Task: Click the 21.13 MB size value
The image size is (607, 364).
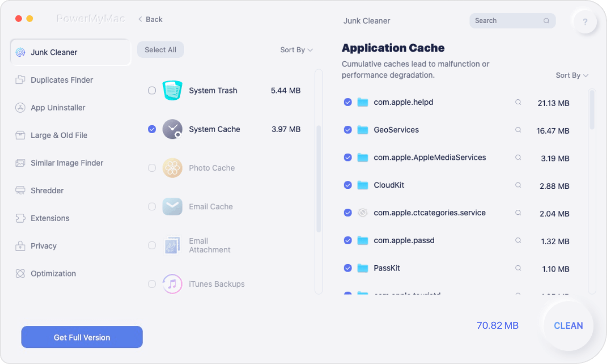Action: 553,103
